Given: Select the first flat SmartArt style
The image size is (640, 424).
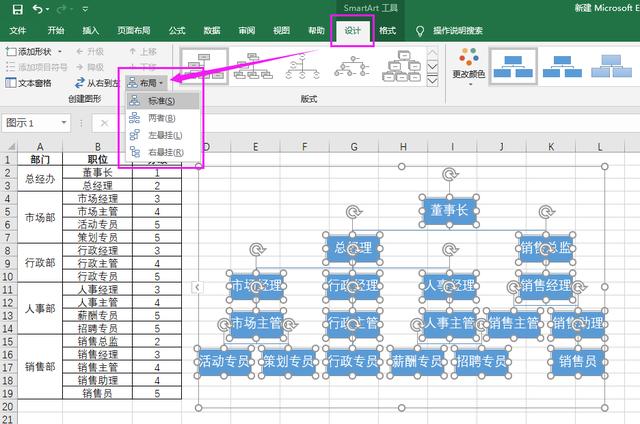Looking at the screenshot, I should tap(513, 67).
